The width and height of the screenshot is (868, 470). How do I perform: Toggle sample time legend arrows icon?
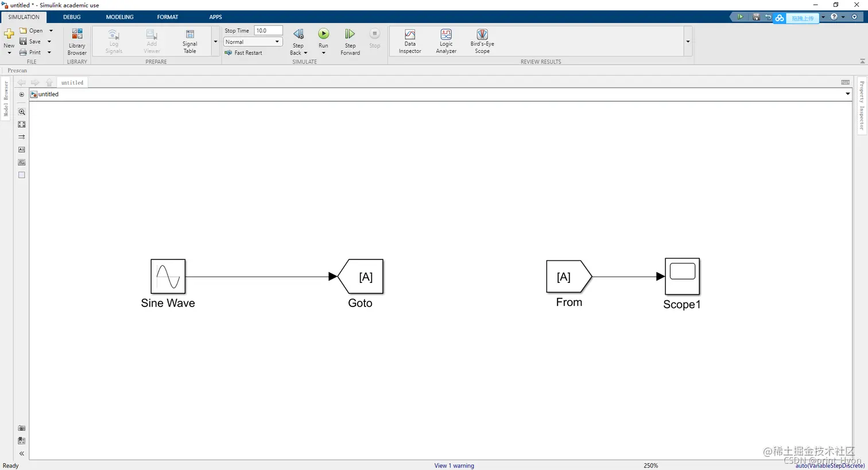click(x=22, y=137)
